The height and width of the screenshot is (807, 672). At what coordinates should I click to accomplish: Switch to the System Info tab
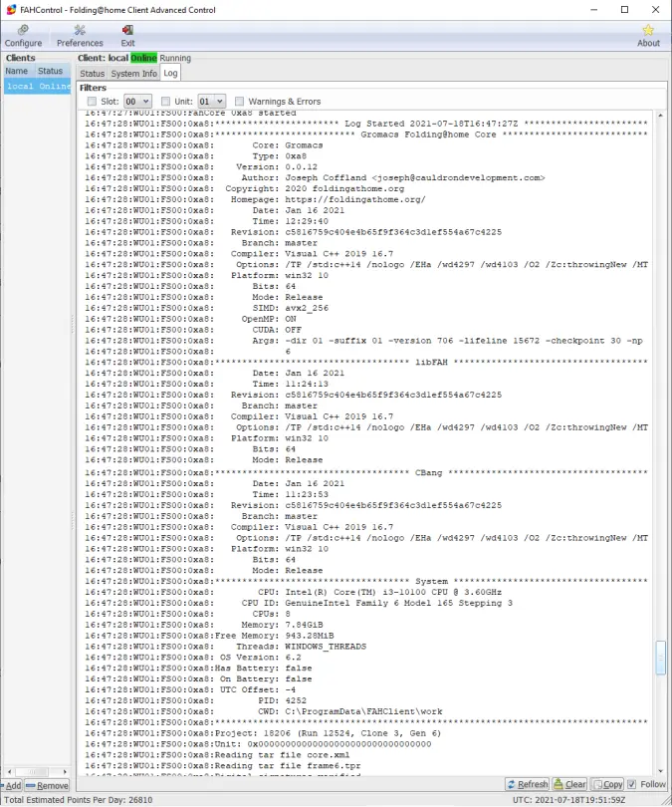(133, 74)
